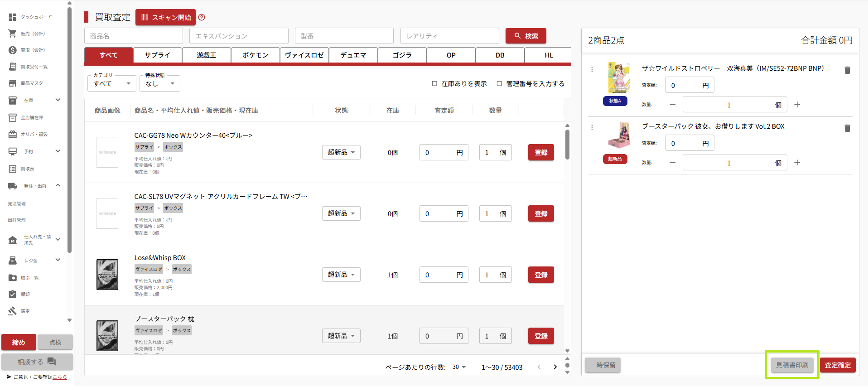Click the 商品名 search field
The width and height of the screenshot is (868, 387).
tap(134, 36)
